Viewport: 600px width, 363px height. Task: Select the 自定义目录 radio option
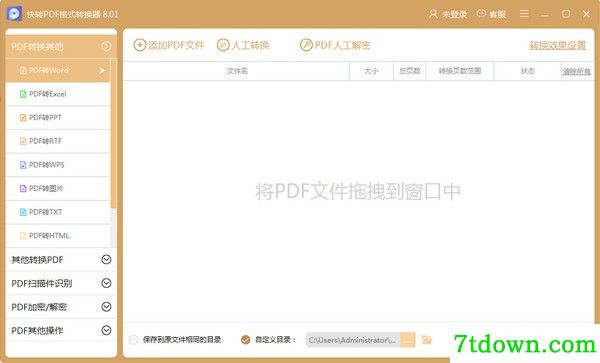(246, 340)
